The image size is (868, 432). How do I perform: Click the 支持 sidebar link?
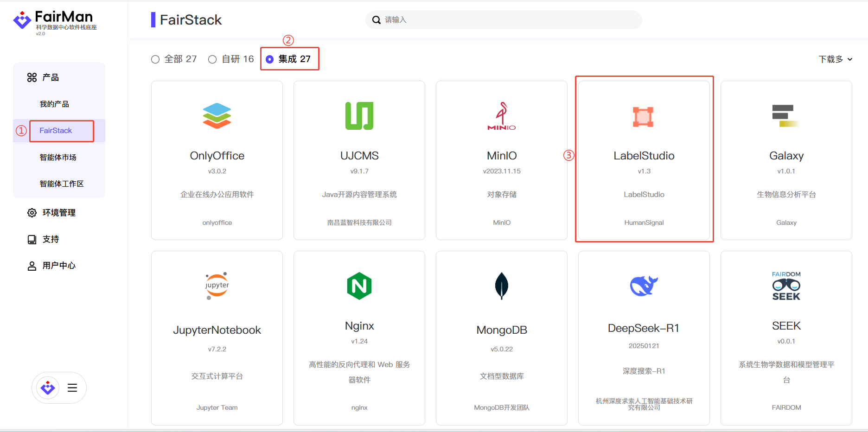coord(51,239)
